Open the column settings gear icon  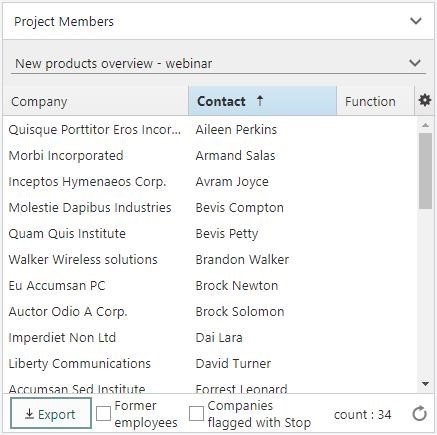click(425, 100)
